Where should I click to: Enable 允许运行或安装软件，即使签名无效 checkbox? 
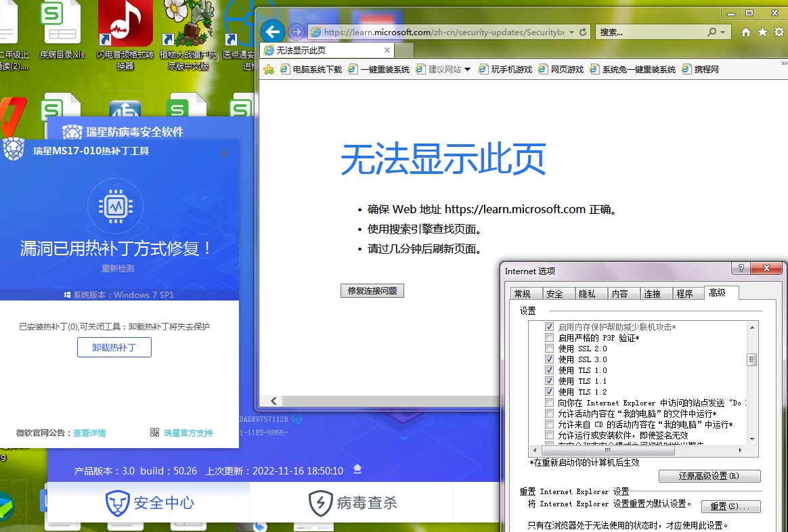pyautogui.click(x=549, y=435)
